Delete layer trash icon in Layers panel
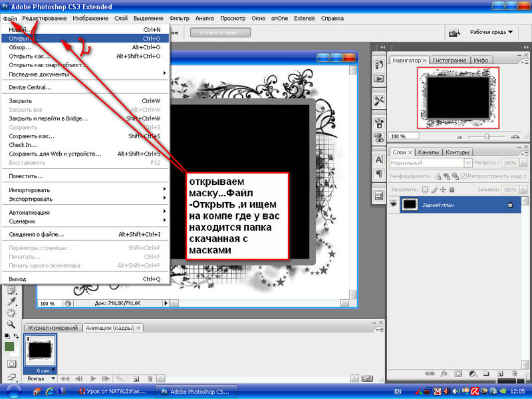 (514, 373)
